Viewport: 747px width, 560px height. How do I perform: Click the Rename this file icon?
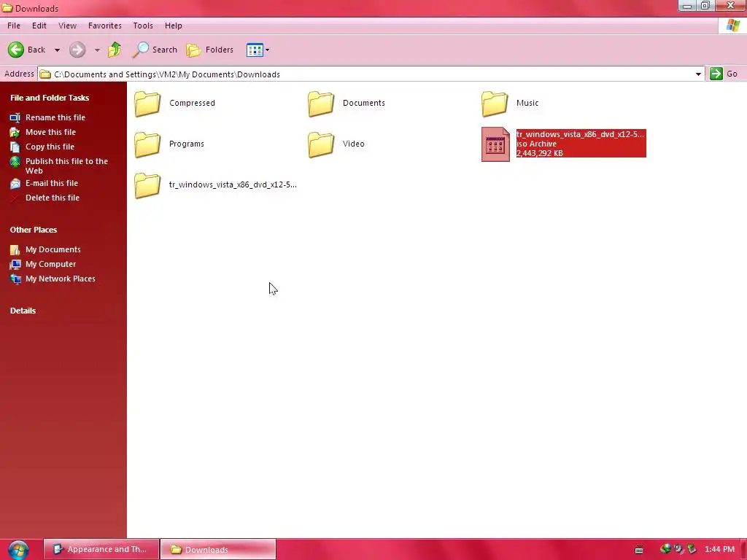15,117
